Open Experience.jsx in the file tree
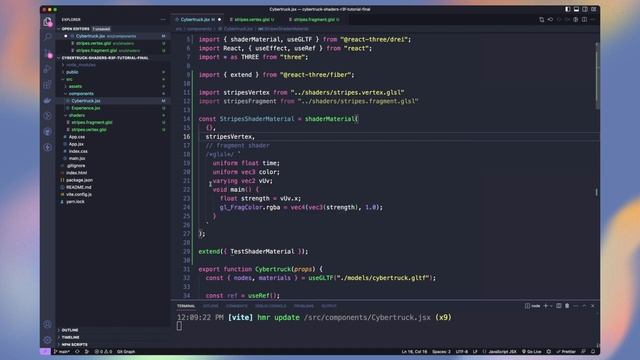This screenshot has width=640, height=360. tap(86, 108)
